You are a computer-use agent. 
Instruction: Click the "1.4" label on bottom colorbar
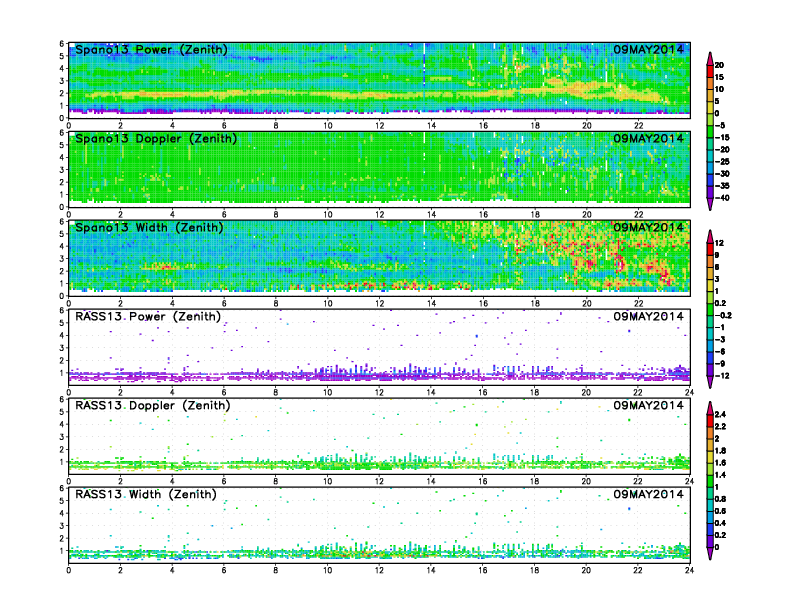pyautogui.click(x=720, y=475)
